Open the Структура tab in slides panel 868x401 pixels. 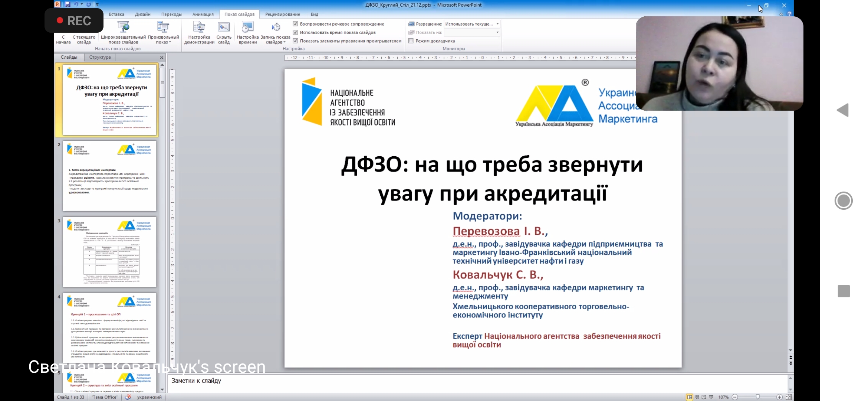tap(99, 57)
